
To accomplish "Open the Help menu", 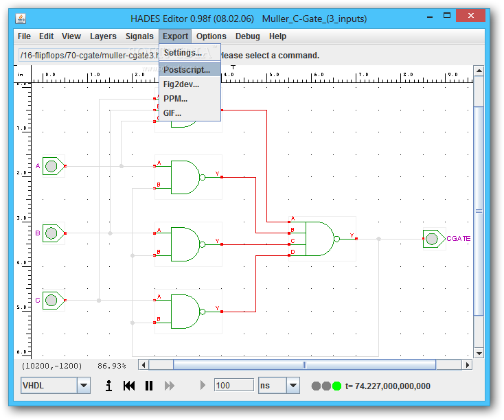I will pos(277,36).
